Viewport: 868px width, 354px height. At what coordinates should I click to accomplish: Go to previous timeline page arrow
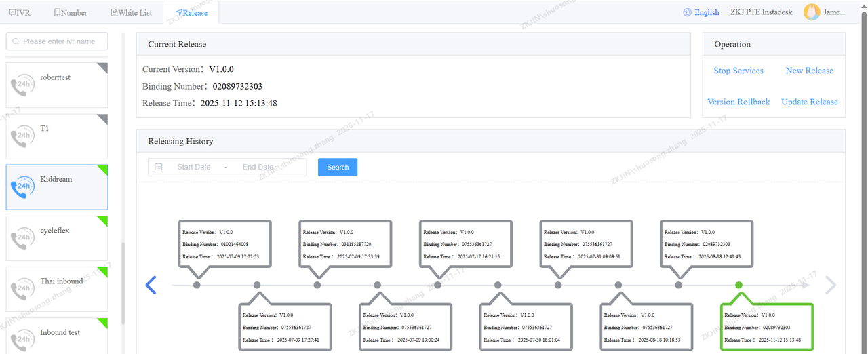[151, 286]
